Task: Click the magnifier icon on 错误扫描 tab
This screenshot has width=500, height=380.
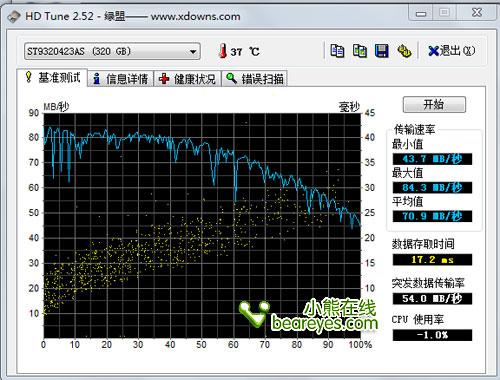Action: 231,78
